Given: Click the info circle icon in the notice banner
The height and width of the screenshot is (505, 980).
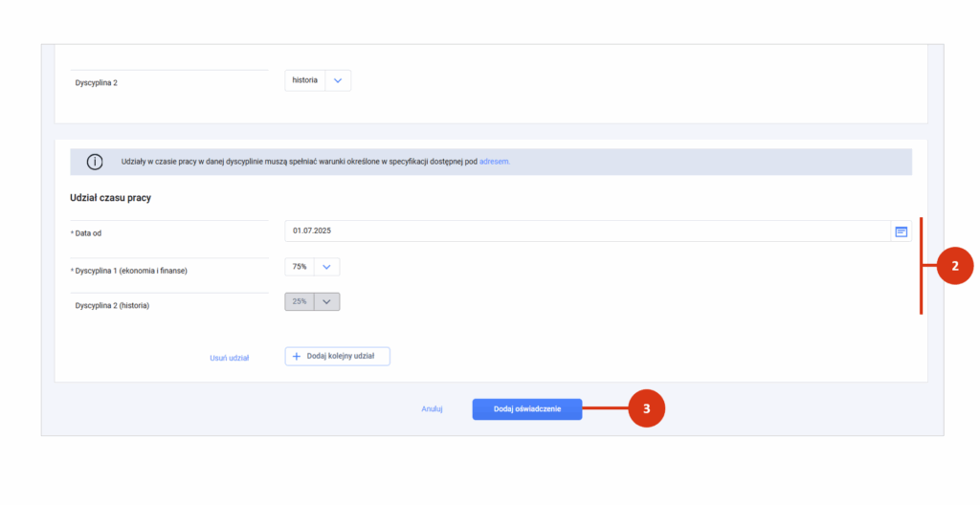Looking at the screenshot, I should coord(95,162).
